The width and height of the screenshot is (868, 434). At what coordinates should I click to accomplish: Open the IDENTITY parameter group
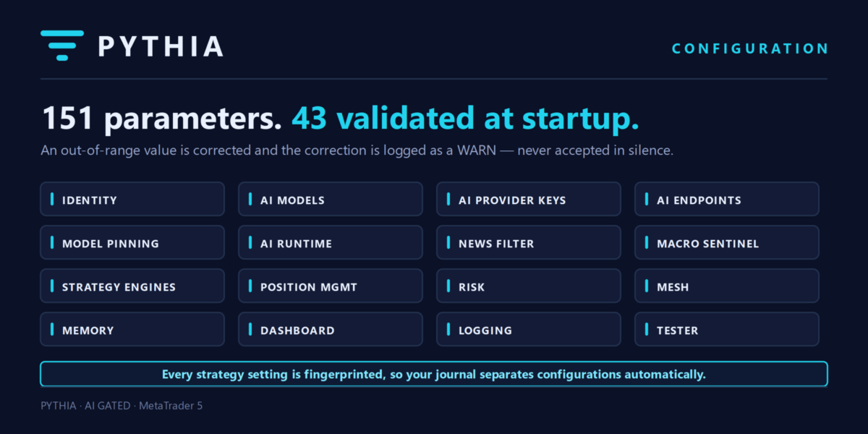coord(132,199)
